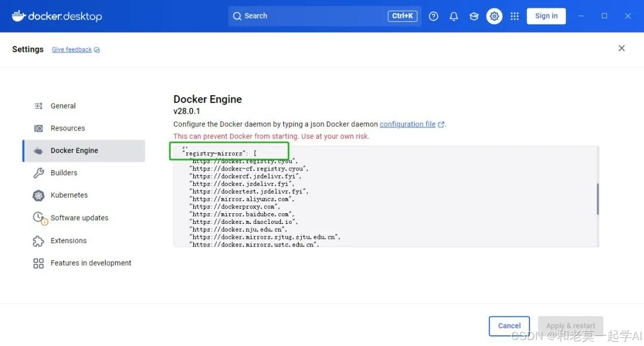Open the apps grid icon in header
The image size is (644, 346).
click(x=514, y=16)
